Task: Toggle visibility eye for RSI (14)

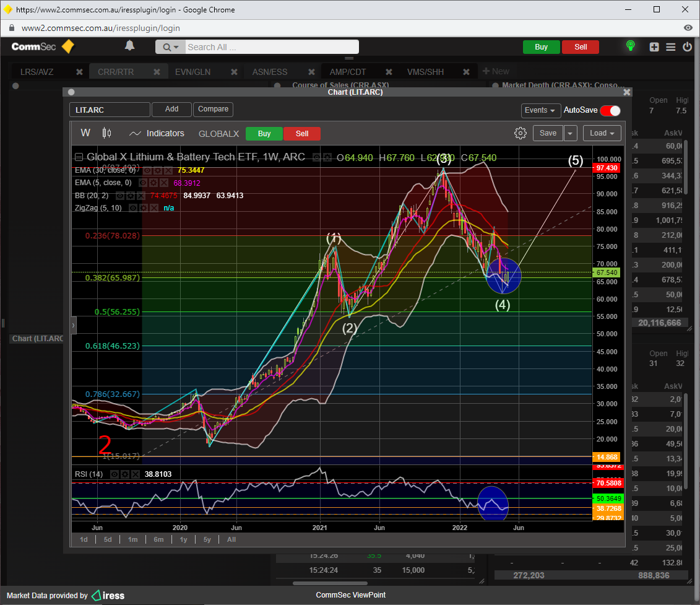Action: point(115,474)
